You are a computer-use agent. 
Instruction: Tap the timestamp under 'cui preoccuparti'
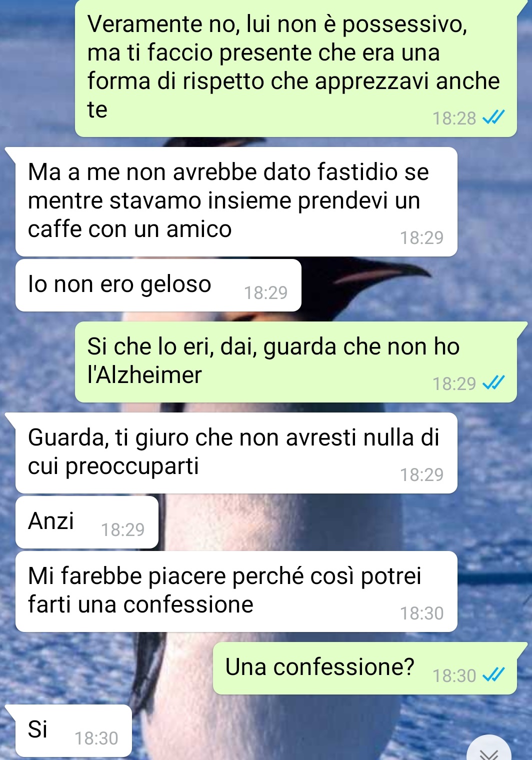click(421, 475)
